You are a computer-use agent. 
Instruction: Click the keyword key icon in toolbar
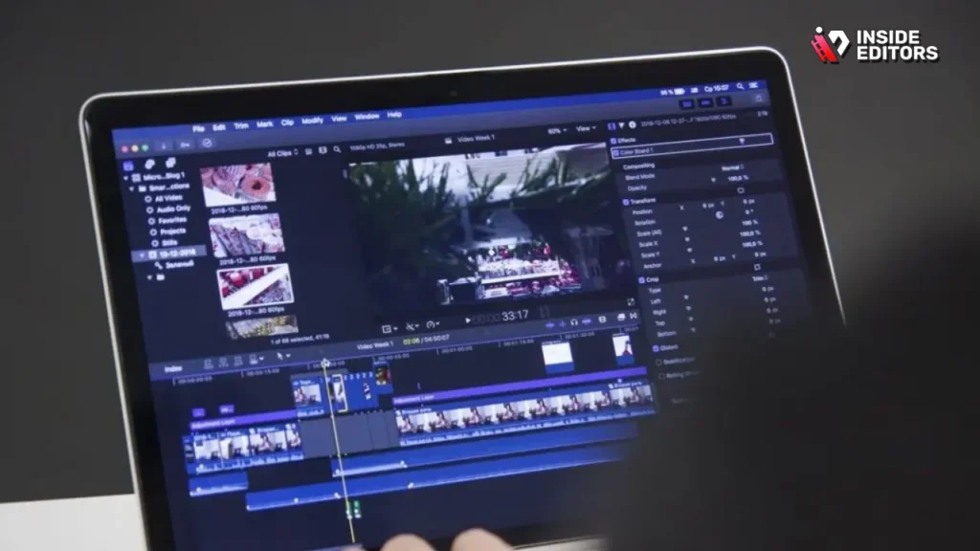pyautogui.click(x=185, y=145)
